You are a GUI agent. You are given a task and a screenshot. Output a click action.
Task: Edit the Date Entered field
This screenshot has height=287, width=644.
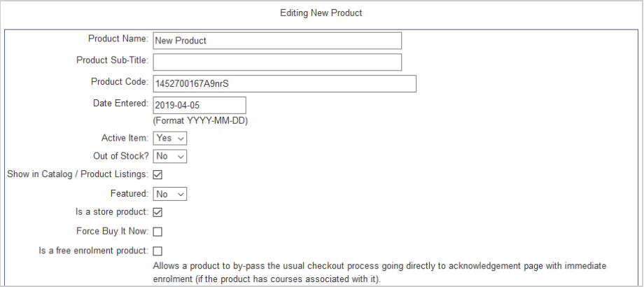pos(199,105)
